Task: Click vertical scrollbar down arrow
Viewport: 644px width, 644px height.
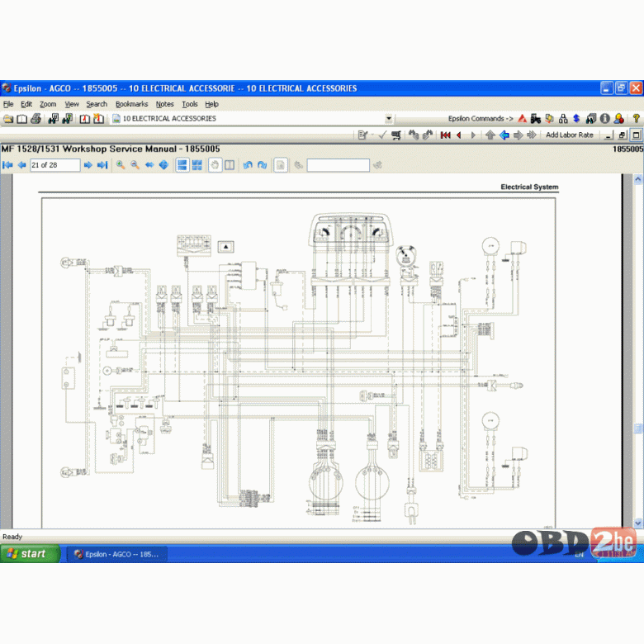Action: (x=638, y=523)
